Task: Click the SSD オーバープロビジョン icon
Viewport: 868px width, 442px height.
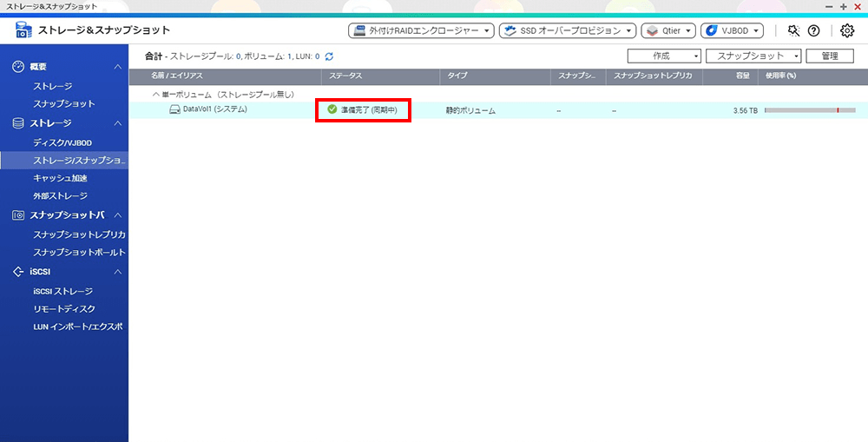Action: [510, 30]
